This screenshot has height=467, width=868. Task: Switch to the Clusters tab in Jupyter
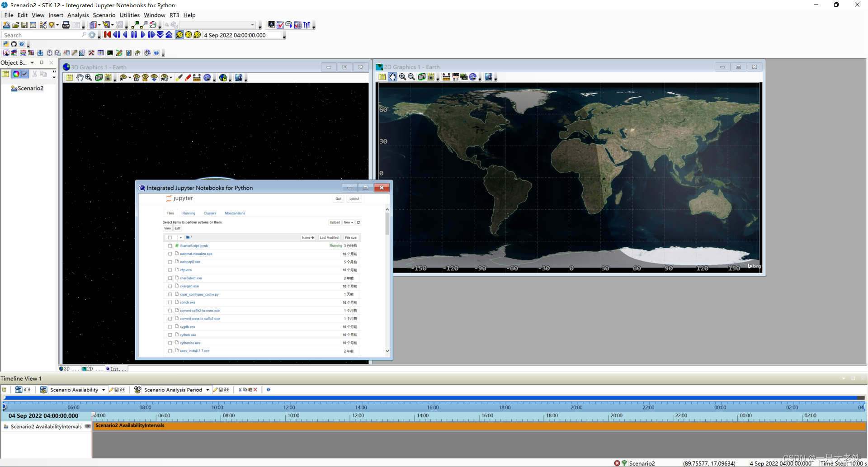coord(210,213)
